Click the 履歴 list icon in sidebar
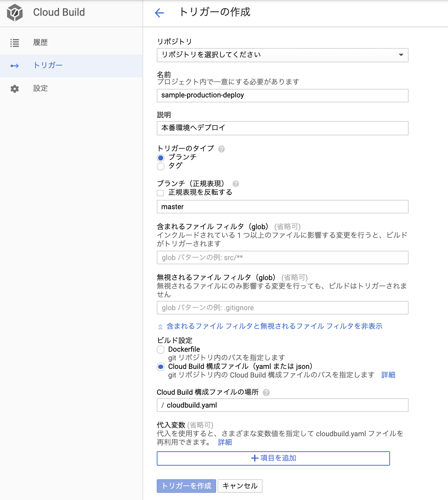 click(15, 43)
